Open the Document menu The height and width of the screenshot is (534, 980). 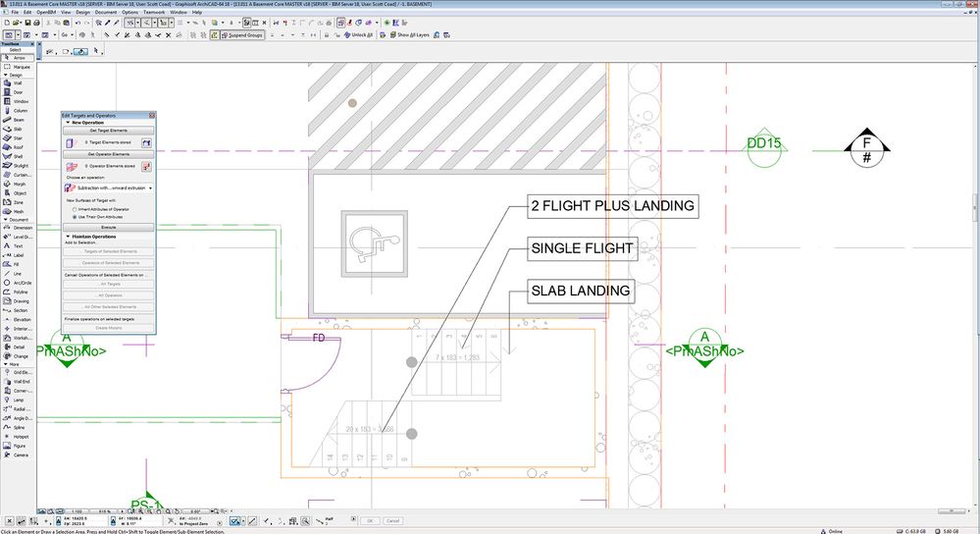point(106,12)
